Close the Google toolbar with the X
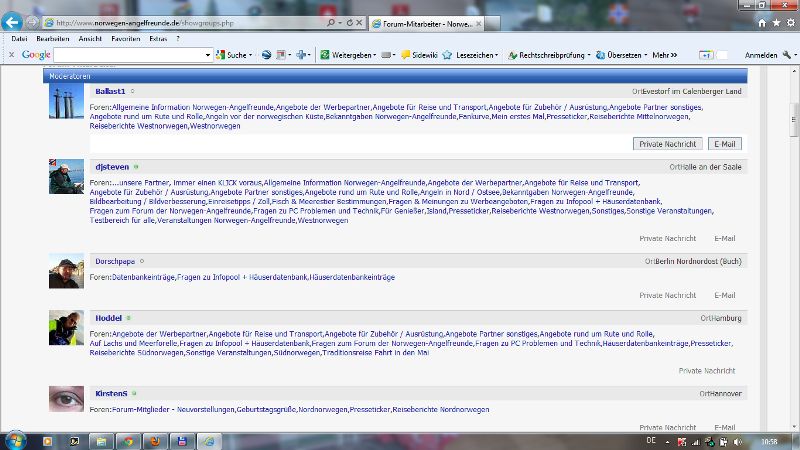 [7, 55]
